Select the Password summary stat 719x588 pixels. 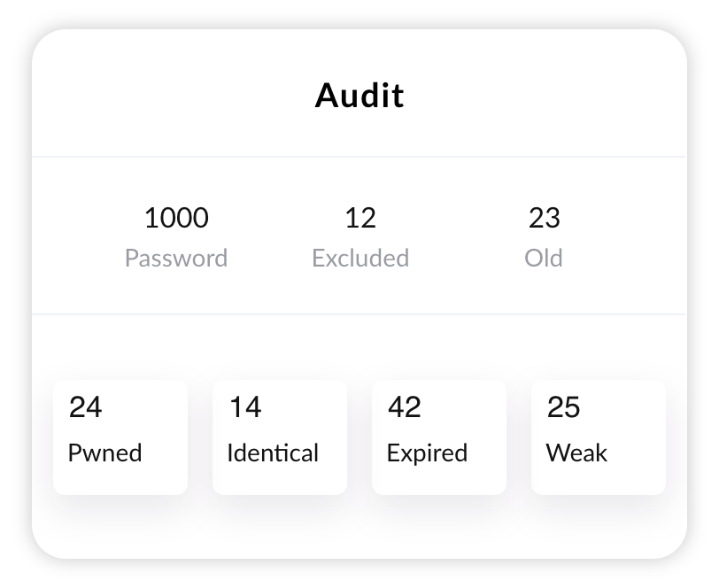[177, 259]
